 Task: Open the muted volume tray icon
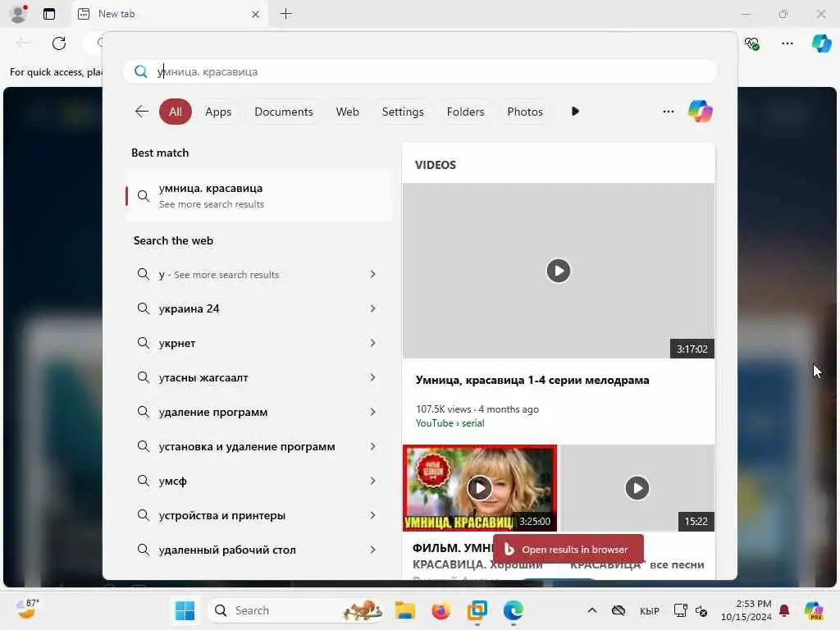click(701, 610)
